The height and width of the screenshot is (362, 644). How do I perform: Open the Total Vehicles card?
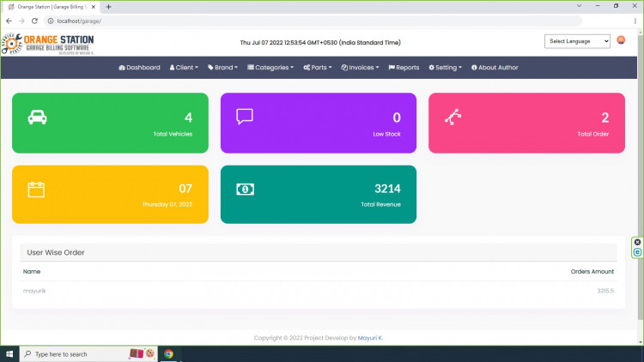coord(110,123)
